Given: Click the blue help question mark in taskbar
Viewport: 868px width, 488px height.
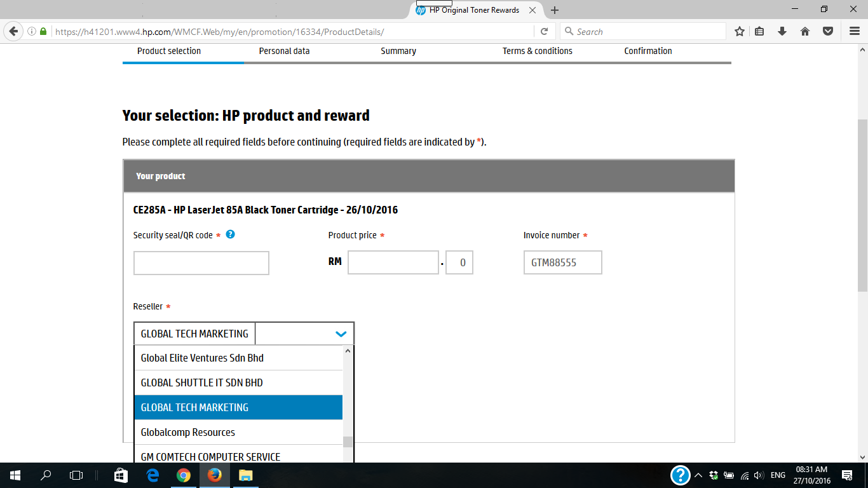Looking at the screenshot, I should click(680, 475).
